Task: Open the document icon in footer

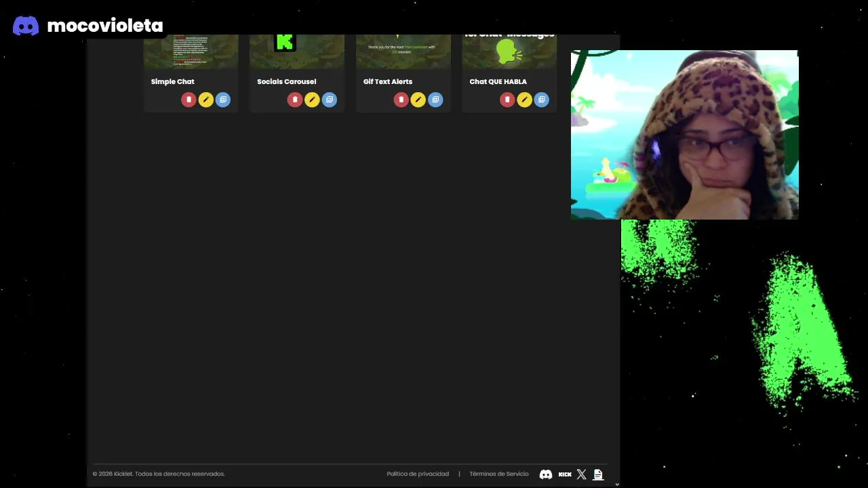Action: (598, 474)
